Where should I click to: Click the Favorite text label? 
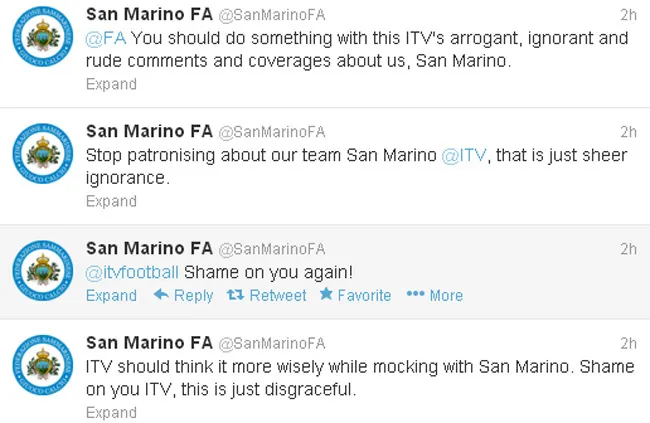click(x=365, y=295)
